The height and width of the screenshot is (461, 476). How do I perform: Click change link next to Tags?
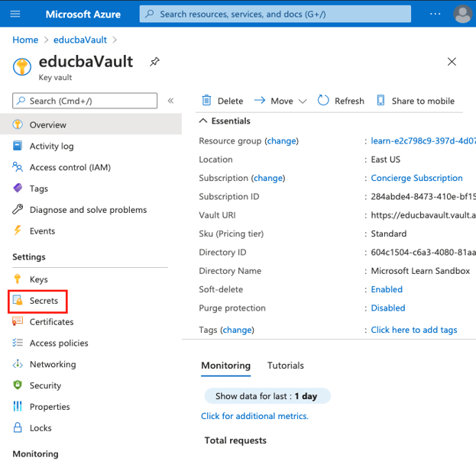click(238, 330)
